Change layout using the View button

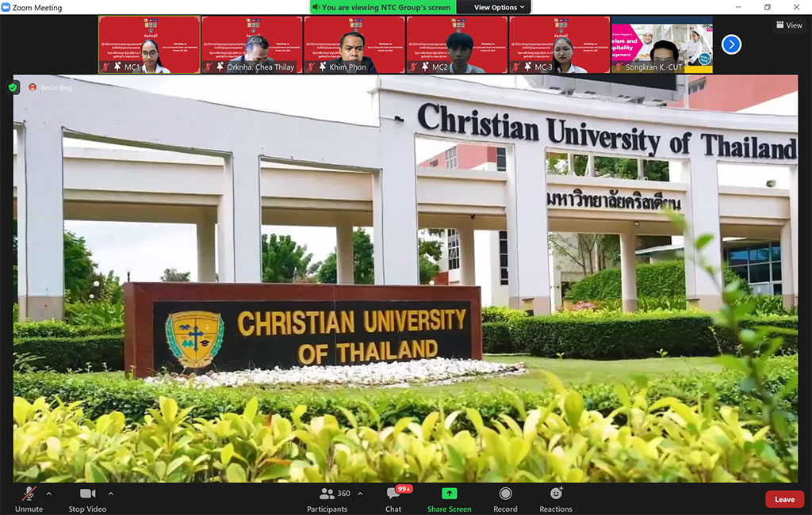(x=789, y=25)
